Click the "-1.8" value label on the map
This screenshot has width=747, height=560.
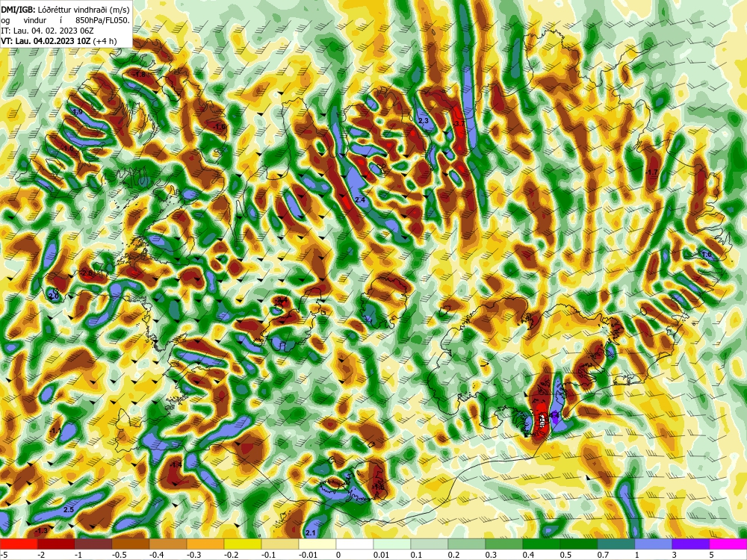click(x=140, y=75)
